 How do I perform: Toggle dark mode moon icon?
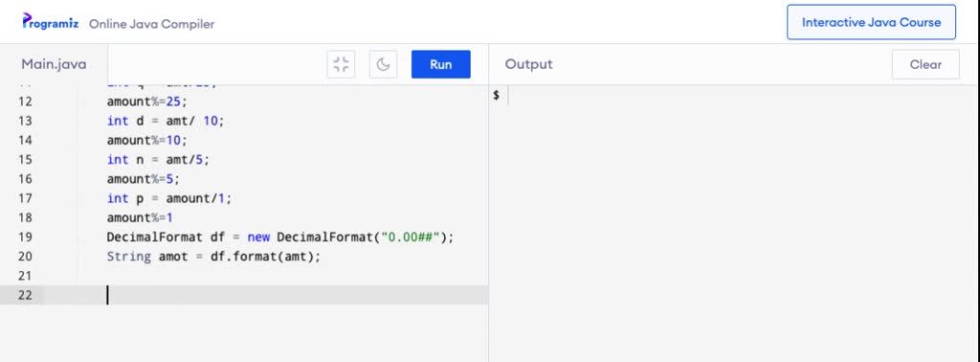pyautogui.click(x=383, y=64)
